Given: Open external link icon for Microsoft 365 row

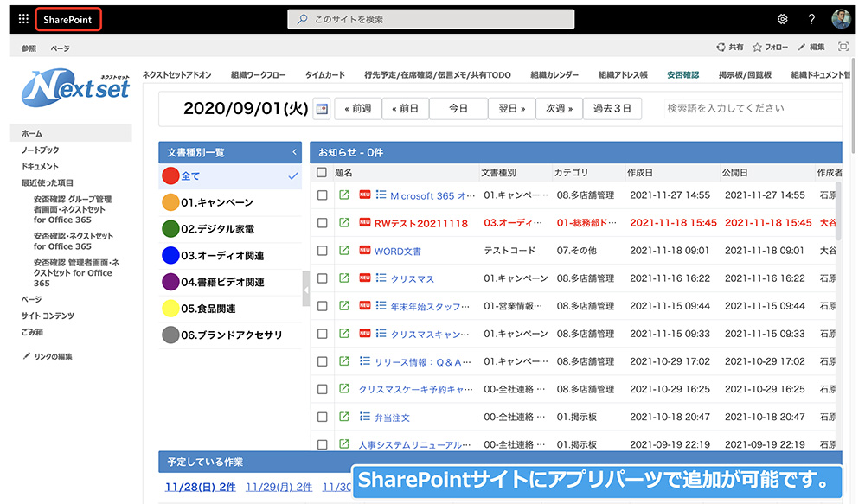Looking at the screenshot, I should tap(344, 195).
